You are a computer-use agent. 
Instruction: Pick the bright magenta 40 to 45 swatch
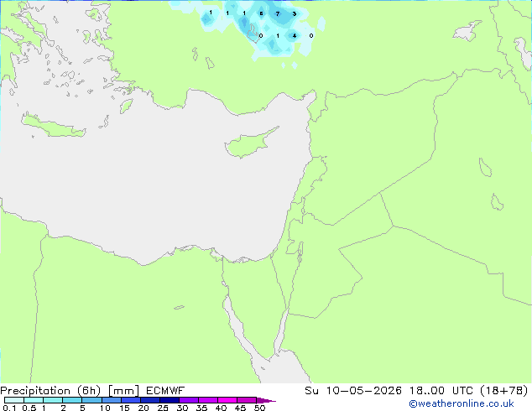[227, 400]
